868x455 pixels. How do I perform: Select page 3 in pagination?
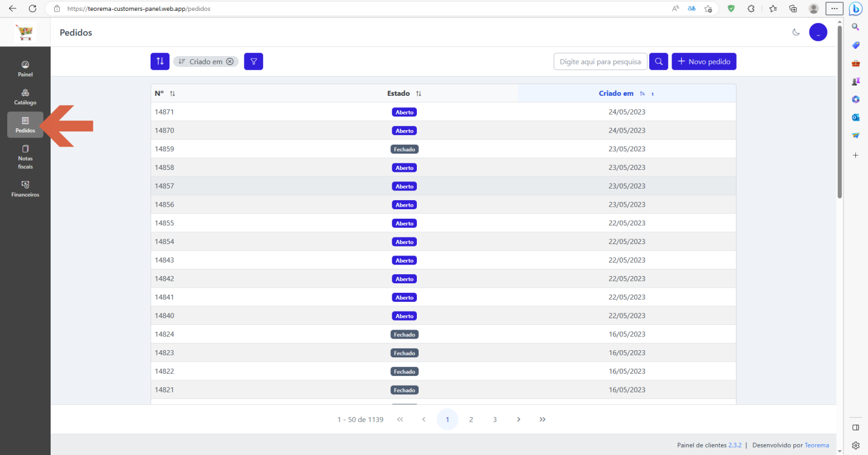pos(495,419)
